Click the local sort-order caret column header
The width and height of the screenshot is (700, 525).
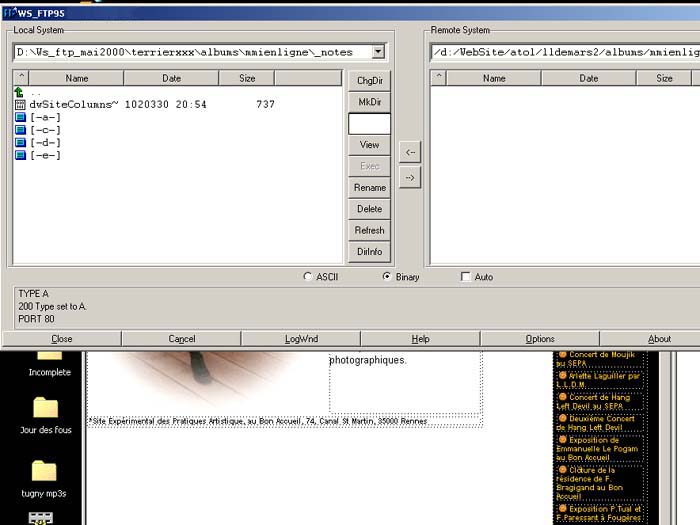coord(21,78)
